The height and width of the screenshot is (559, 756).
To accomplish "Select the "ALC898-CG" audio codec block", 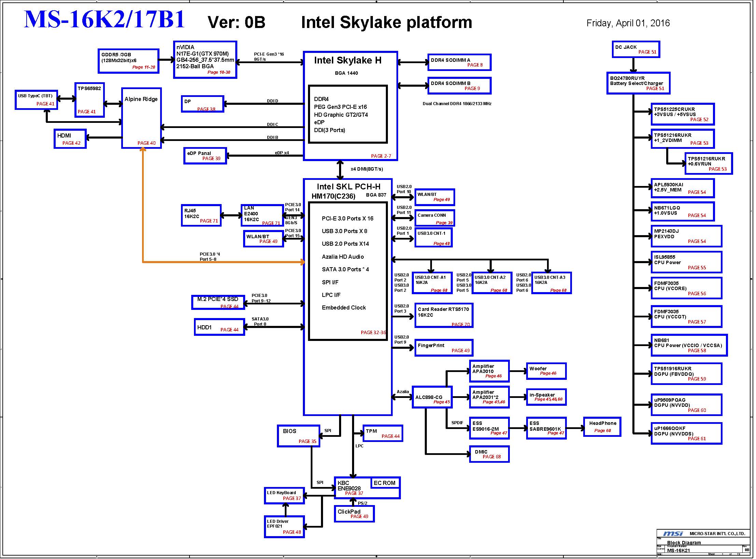I will tap(432, 397).
